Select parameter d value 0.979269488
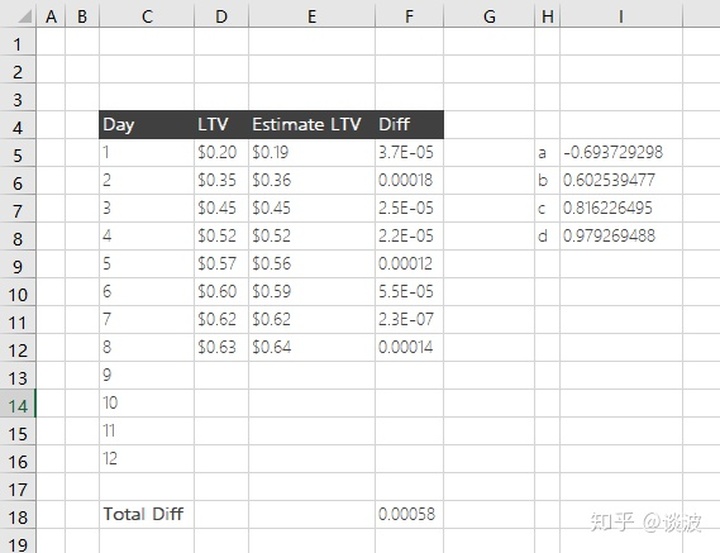Image resolution: width=720 pixels, height=553 pixels. coord(621,236)
